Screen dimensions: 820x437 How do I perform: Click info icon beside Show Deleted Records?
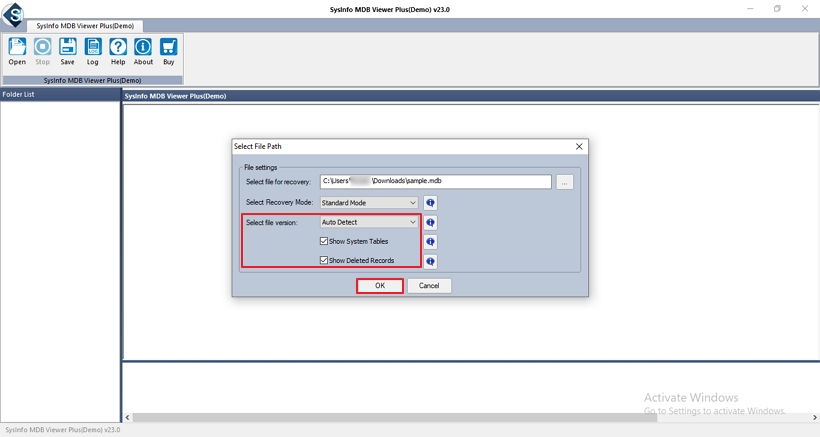point(430,261)
